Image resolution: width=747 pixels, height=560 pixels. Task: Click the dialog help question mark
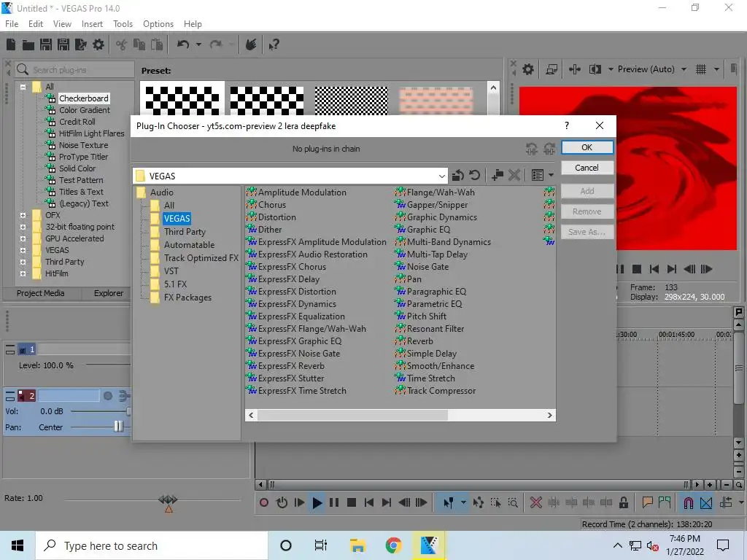[566, 125]
